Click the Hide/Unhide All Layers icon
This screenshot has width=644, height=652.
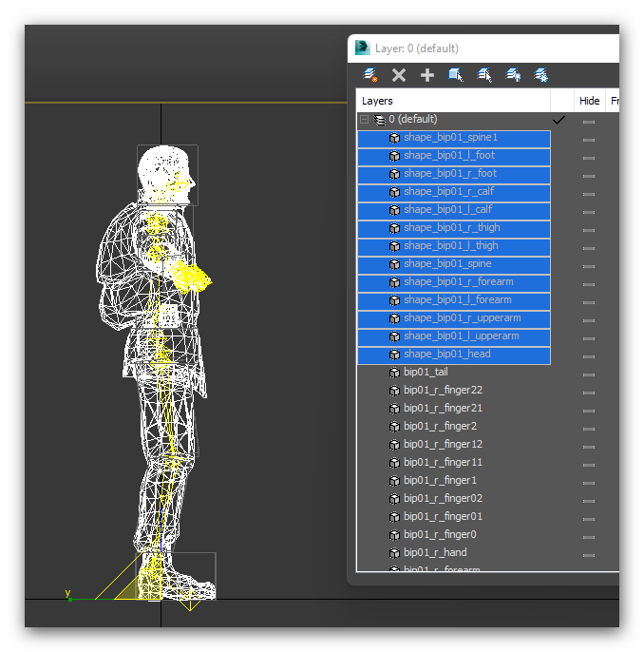tap(513, 75)
